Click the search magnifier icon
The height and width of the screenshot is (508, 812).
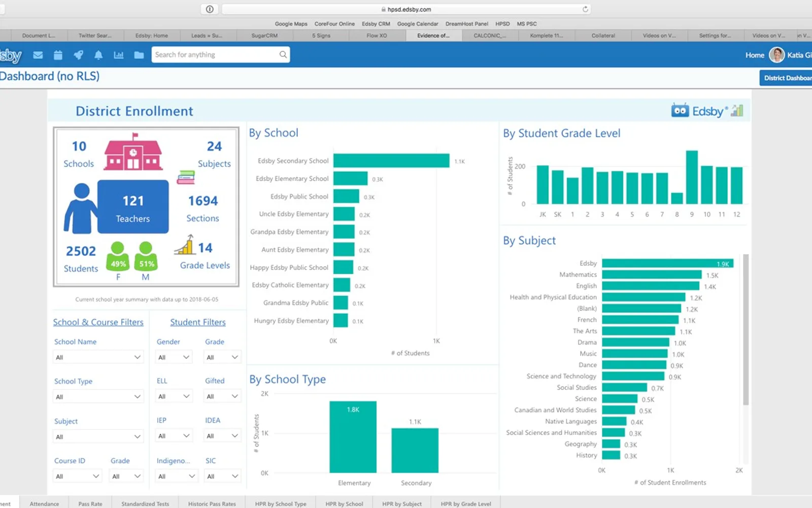point(283,54)
